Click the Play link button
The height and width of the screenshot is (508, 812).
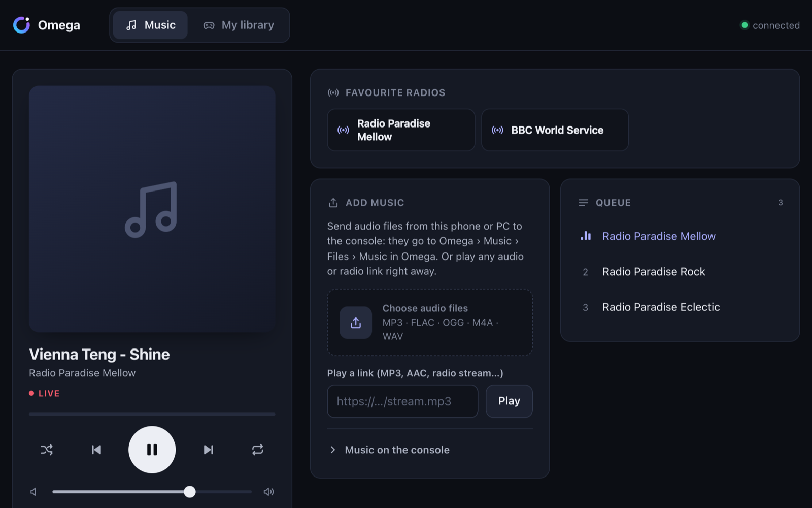509,401
